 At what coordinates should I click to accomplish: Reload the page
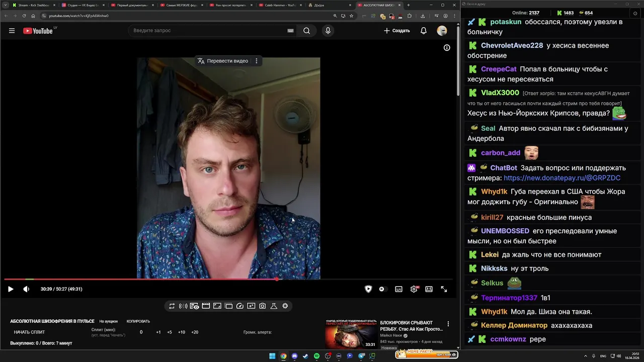[x=24, y=16]
